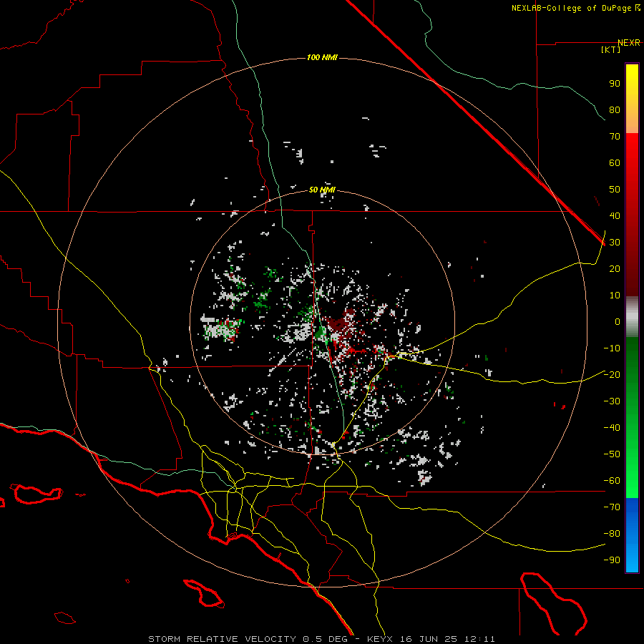Image resolution: width=644 pixels, height=644 pixels.
Task: Click the -40 value on velocity scale
Action: (x=612, y=428)
